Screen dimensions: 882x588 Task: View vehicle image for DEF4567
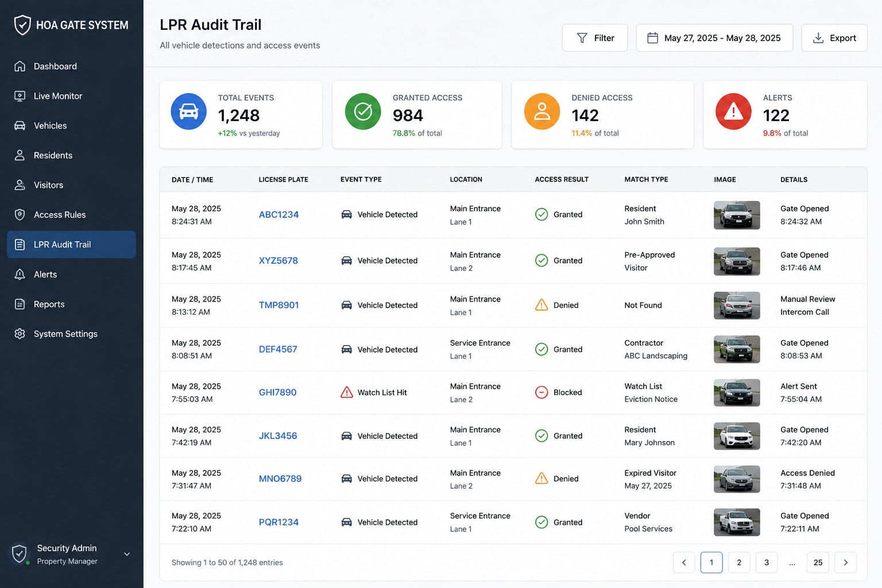point(737,349)
